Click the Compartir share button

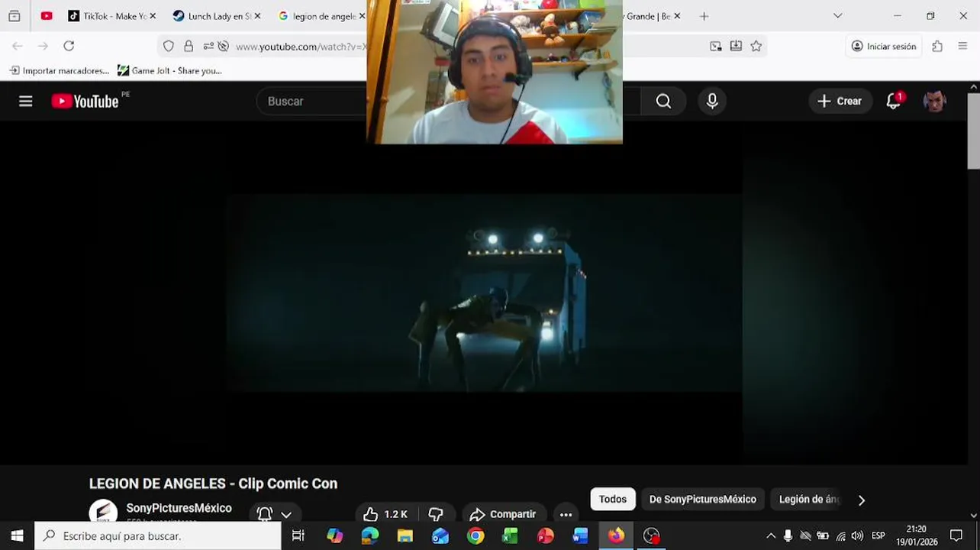click(502, 514)
